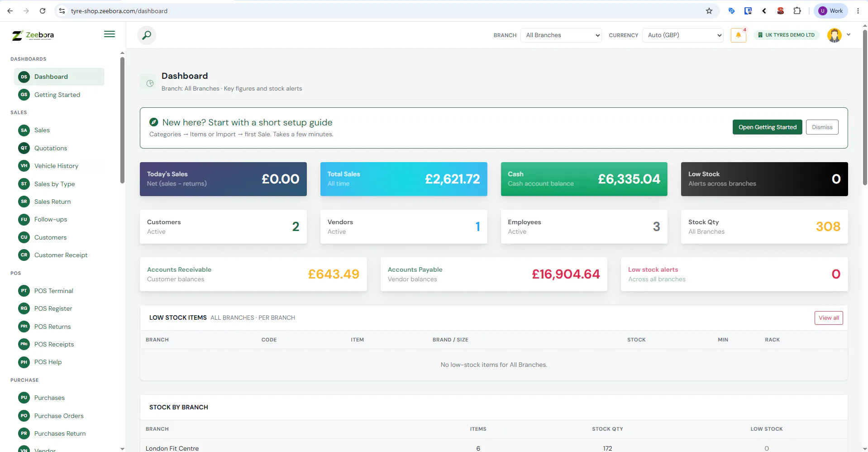868x452 pixels.
Task: Click the DS Dashboard badge icon
Action: 24,77
